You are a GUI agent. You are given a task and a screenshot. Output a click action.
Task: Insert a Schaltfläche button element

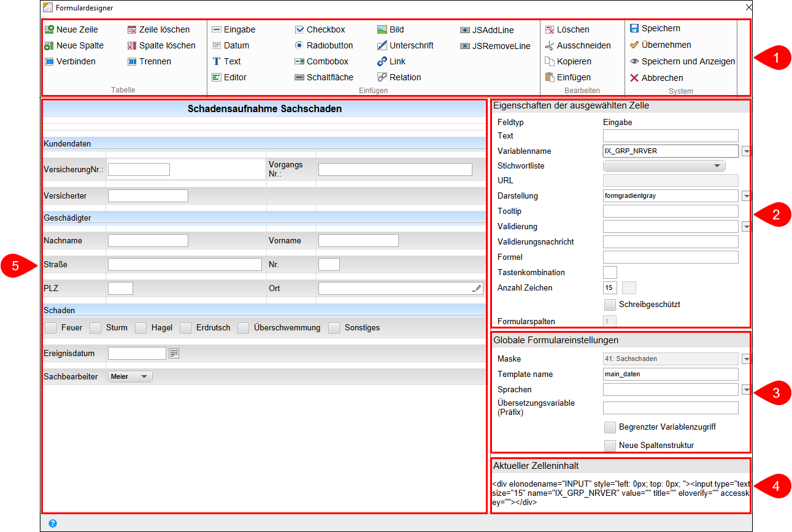pos(324,77)
